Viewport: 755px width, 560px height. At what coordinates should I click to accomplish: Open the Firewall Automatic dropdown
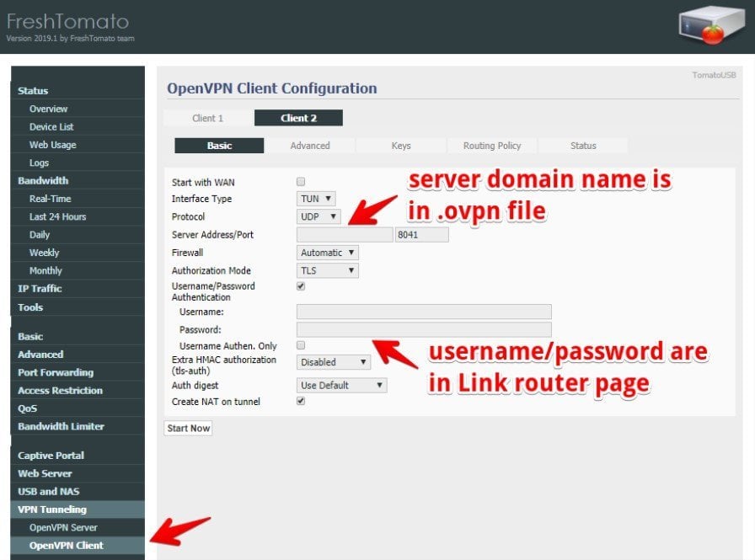coord(328,253)
